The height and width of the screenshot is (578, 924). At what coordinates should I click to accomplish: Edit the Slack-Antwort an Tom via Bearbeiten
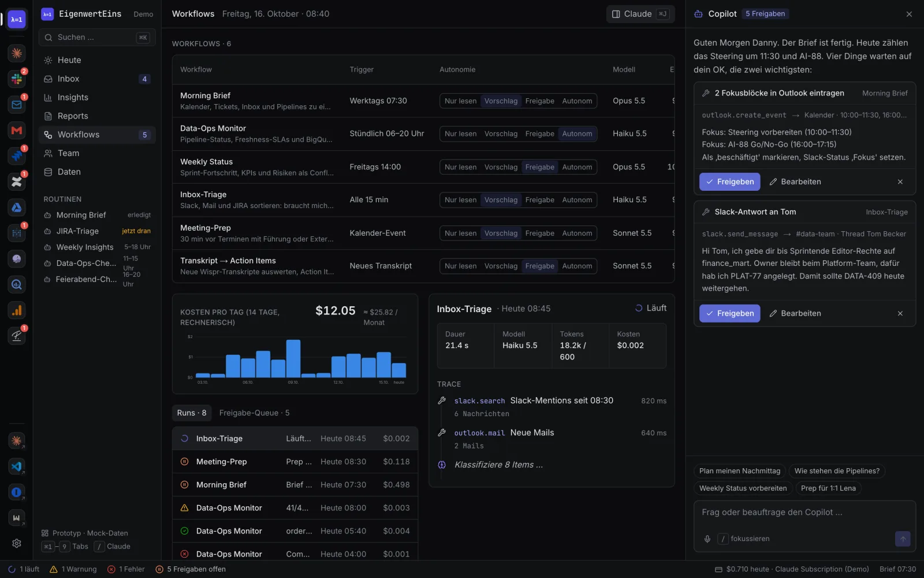[795, 313]
